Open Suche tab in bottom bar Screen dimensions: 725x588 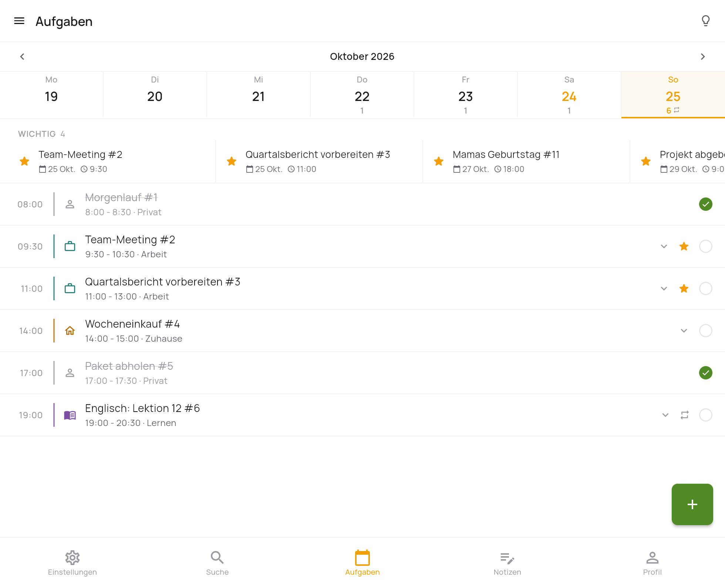[x=217, y=563]
